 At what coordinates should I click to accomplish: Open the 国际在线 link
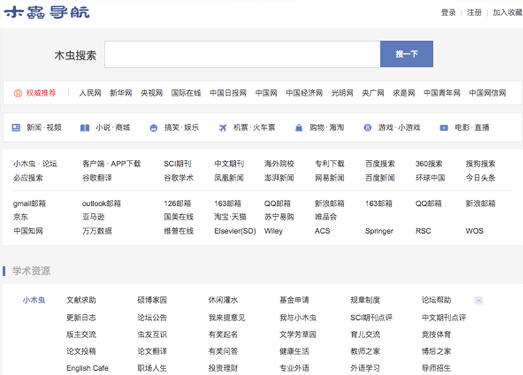click(x=186, y=93)
